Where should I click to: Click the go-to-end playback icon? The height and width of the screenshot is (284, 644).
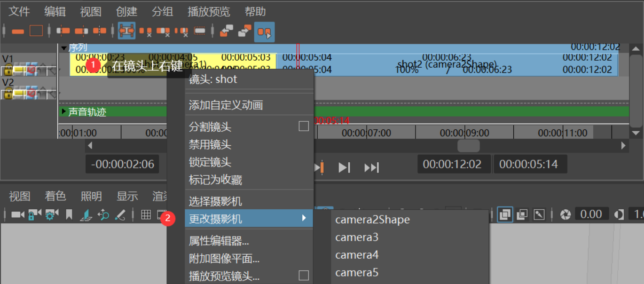[371, 167]
